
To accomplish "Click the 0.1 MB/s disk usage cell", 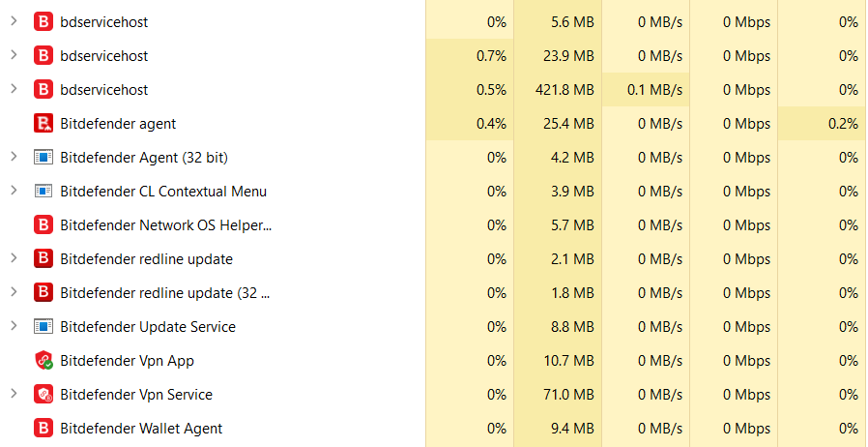I will [656, 90].
